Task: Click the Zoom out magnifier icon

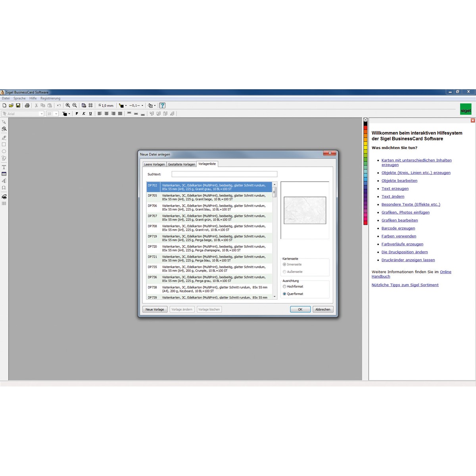Action: coord(75,106)
